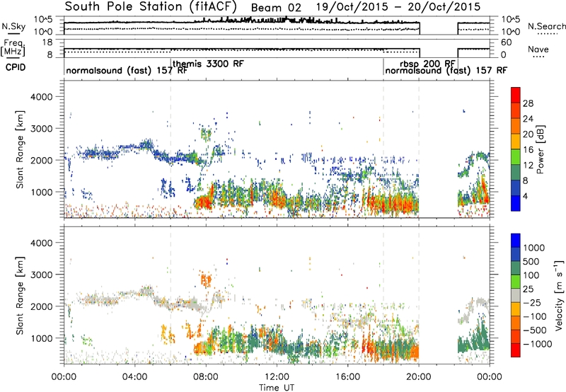
Task: Click the "-100" tick on Velocity color bar
Action: click(x=534, y=316)
